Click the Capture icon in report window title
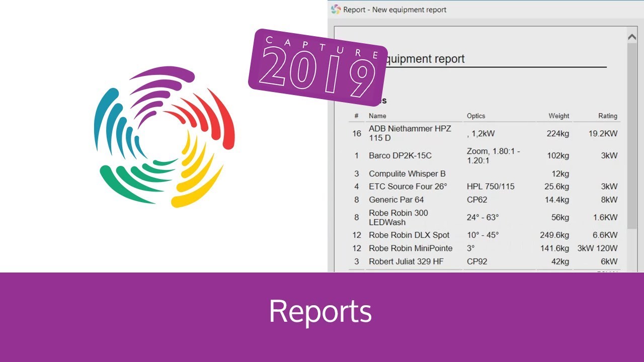Screen dimensions: 644x362 tap(336, 10)
